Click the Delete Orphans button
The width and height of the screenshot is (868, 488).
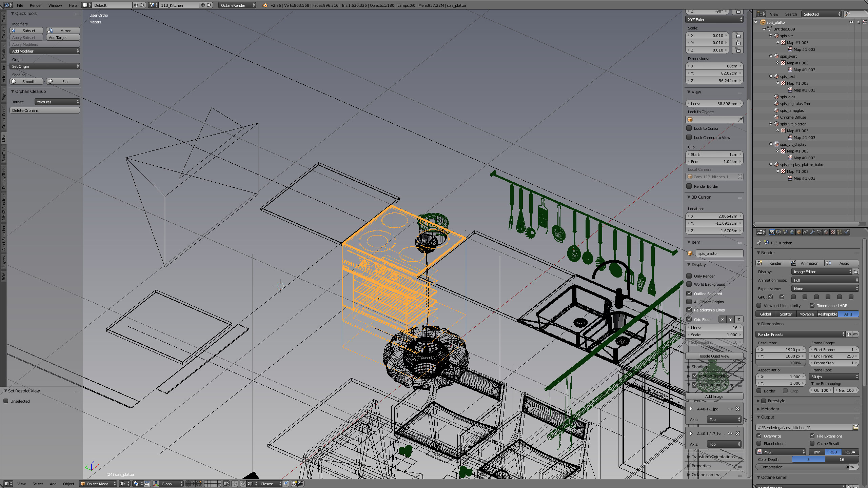click(x=45, y=110)
